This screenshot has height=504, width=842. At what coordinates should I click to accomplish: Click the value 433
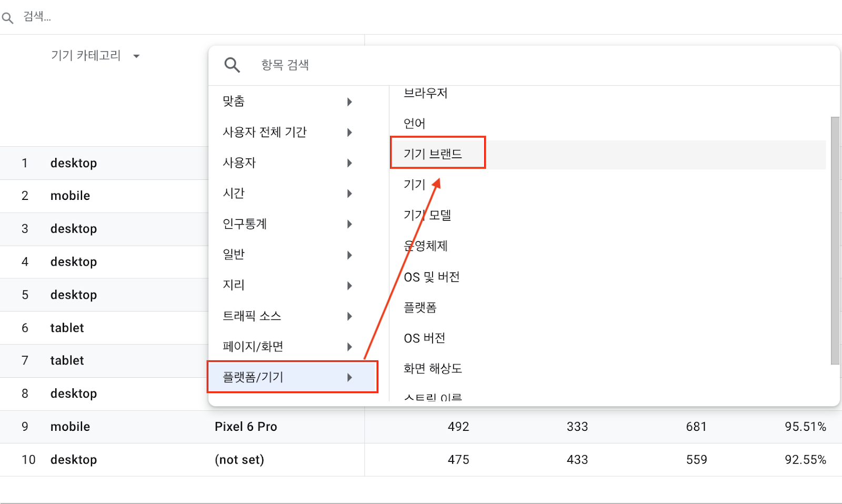click(577, 460)
